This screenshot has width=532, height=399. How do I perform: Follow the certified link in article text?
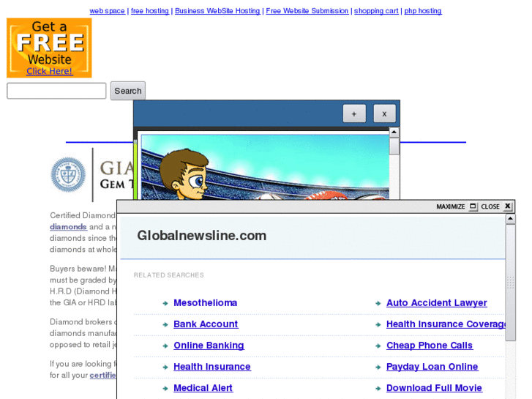[x=102, y=376]
